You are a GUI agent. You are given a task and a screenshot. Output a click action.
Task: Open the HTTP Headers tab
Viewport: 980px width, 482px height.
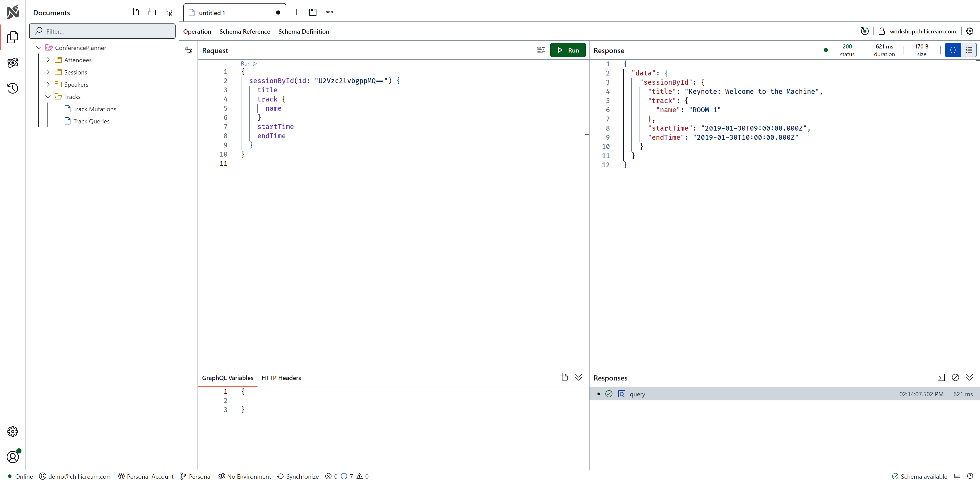click(x=281, y=378)
